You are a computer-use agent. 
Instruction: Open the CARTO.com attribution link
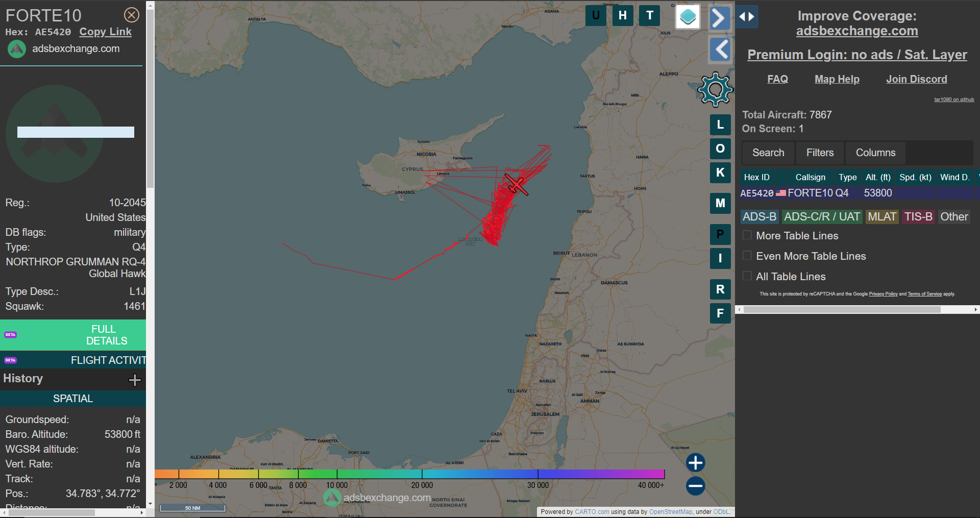(x=592, y=512)
